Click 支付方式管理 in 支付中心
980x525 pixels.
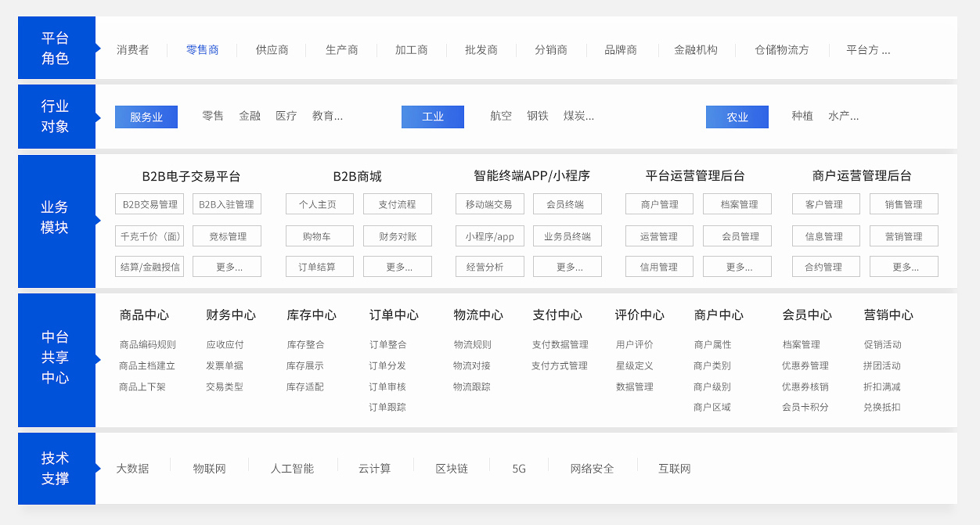tap(560, 365)
